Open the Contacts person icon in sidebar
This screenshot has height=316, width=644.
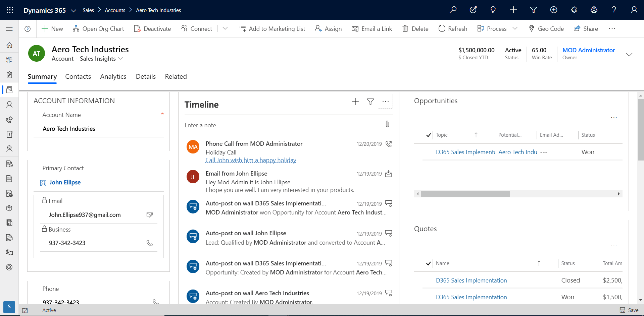pos(9,105)
